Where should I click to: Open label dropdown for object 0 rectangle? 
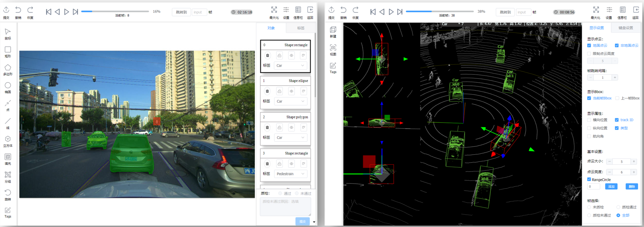[290, 65]
